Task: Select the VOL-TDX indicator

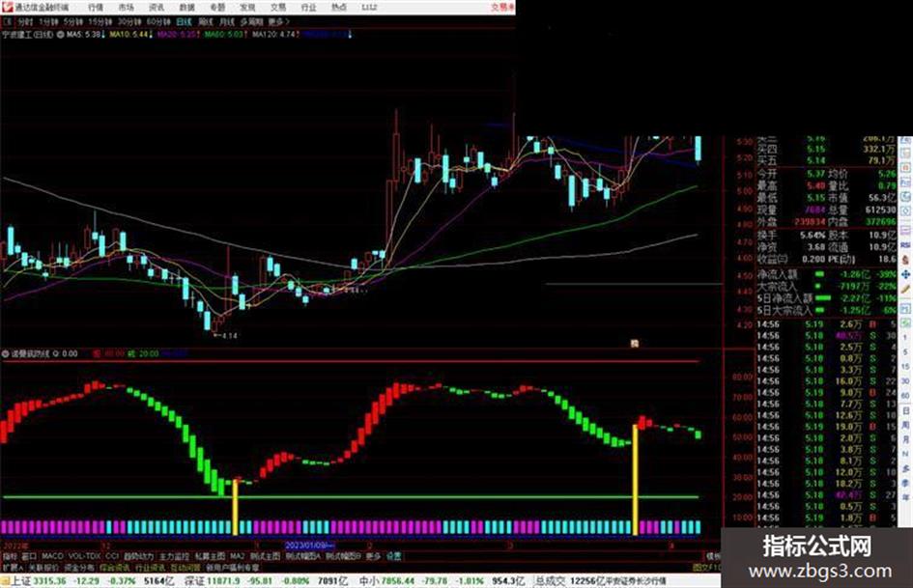Action: (x=84, y=556)
